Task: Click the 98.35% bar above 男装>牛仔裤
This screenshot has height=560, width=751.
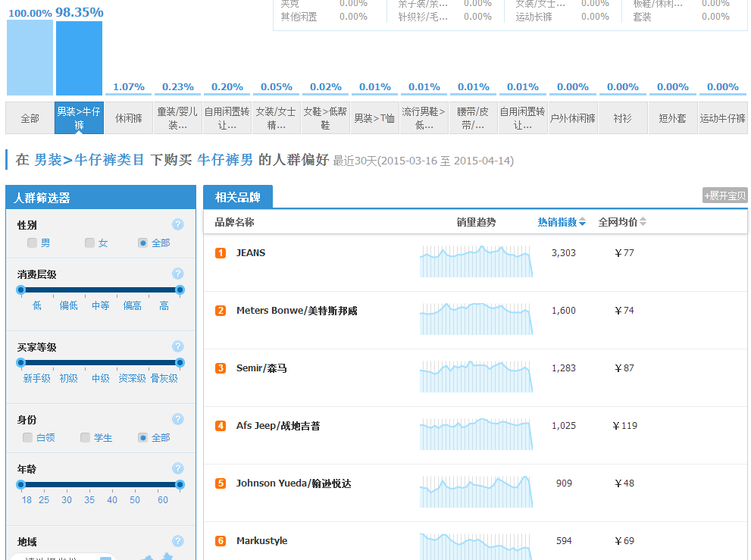Action: coord(79,58)
